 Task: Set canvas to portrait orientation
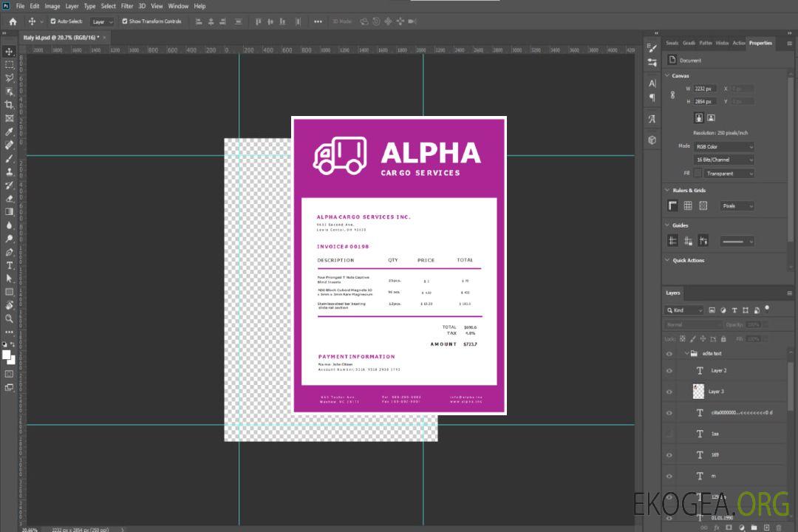699,118
